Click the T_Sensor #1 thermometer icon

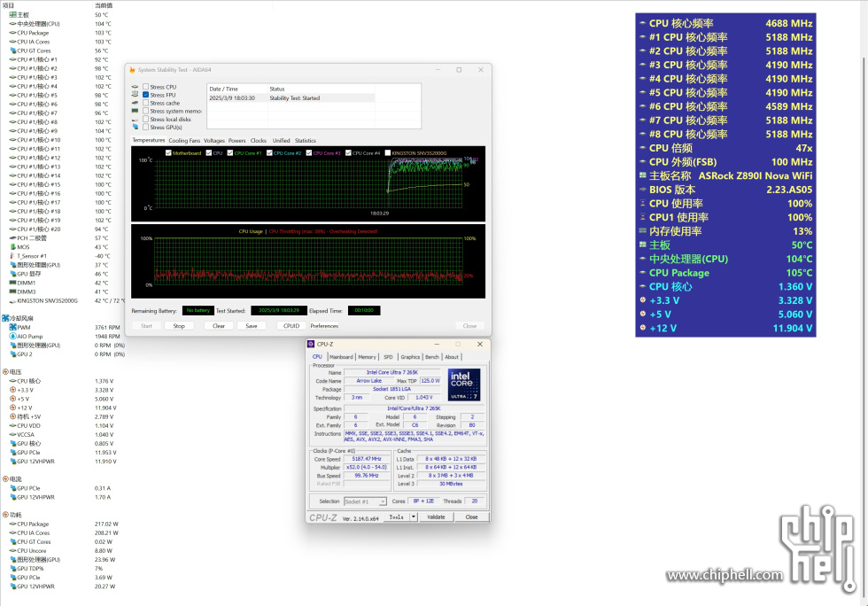[x=12, y=256]
